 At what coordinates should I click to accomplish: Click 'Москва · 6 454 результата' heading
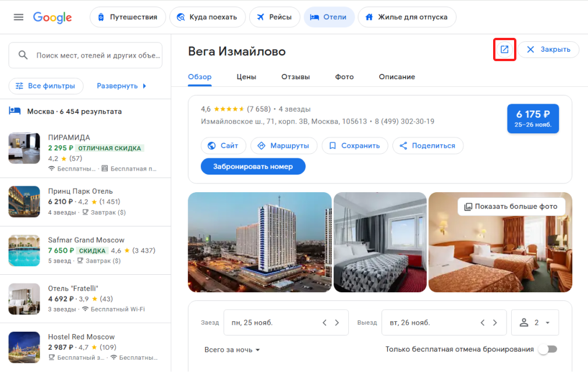(75, 111)
